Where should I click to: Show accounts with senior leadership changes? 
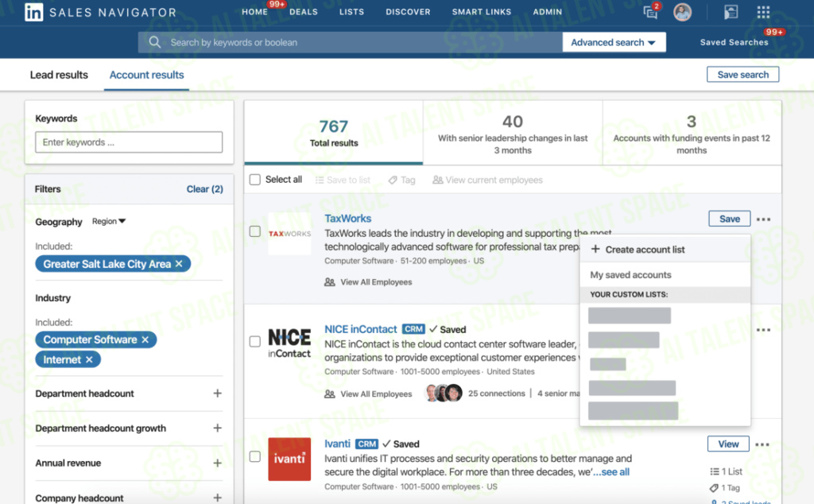513,133
